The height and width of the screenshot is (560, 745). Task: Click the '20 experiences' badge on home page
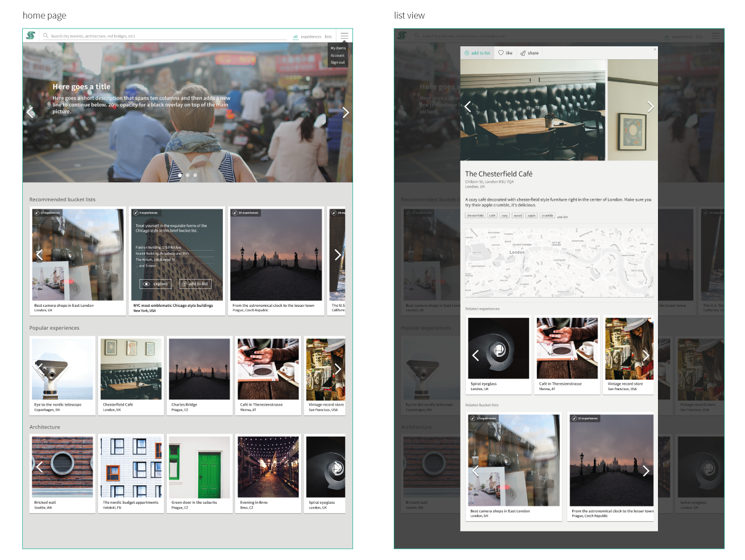246,212
